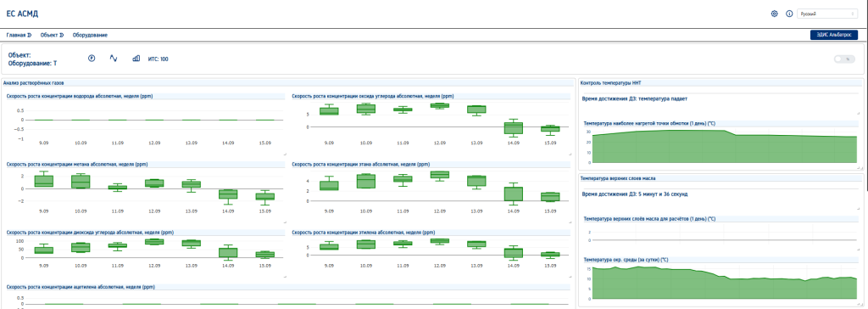The height and width of the screenshot is (309, 868).
Task: Click the resize handle of the hydrogen chart
Action: [285, 154]
